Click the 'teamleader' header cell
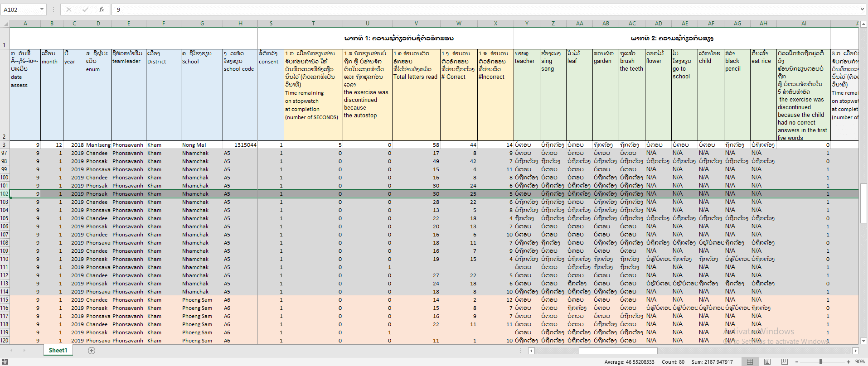 click(x=129, y=95)
